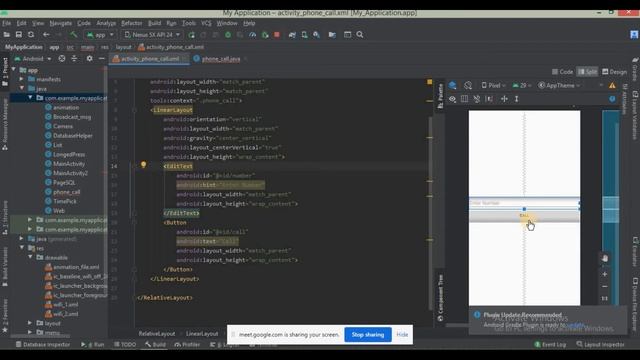Collapse the drawable folder
This screenshot has height=360, width=640.
(30, 257)
